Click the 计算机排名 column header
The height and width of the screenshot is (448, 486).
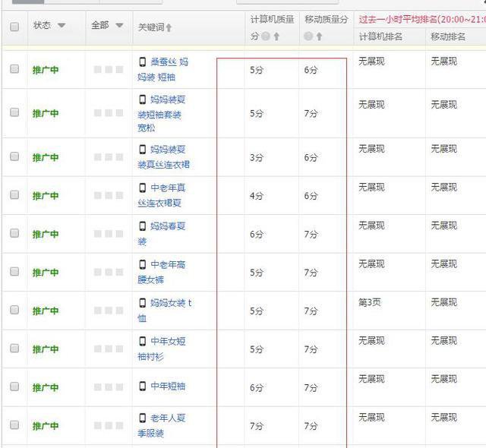pyautogui.click(x=380, y=37)
